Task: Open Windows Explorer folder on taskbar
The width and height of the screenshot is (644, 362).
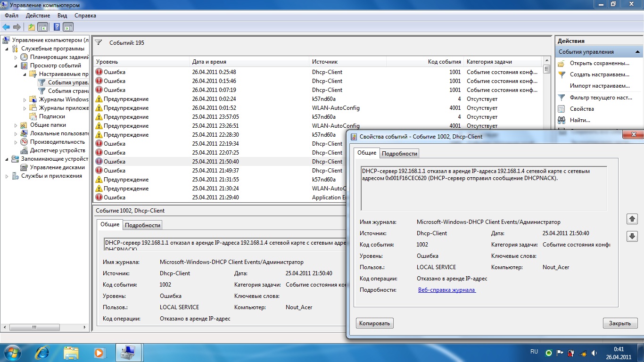Action: (x=71, y=352)
